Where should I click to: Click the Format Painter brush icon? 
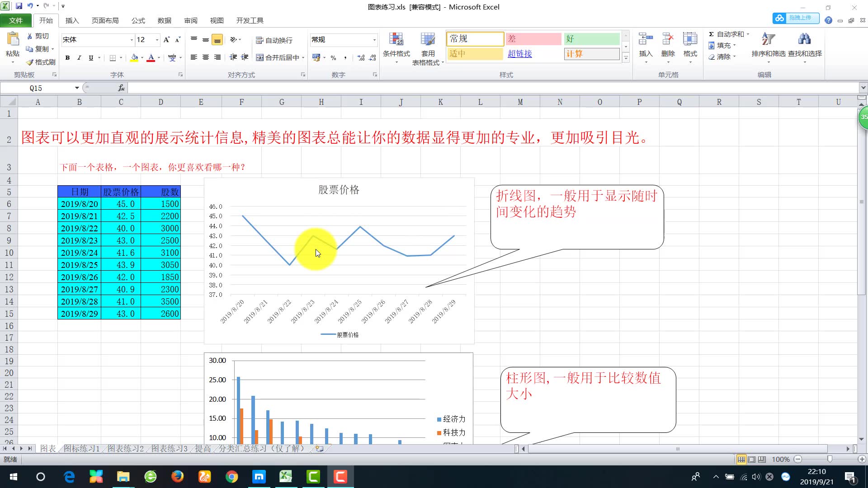click(30, 62)
